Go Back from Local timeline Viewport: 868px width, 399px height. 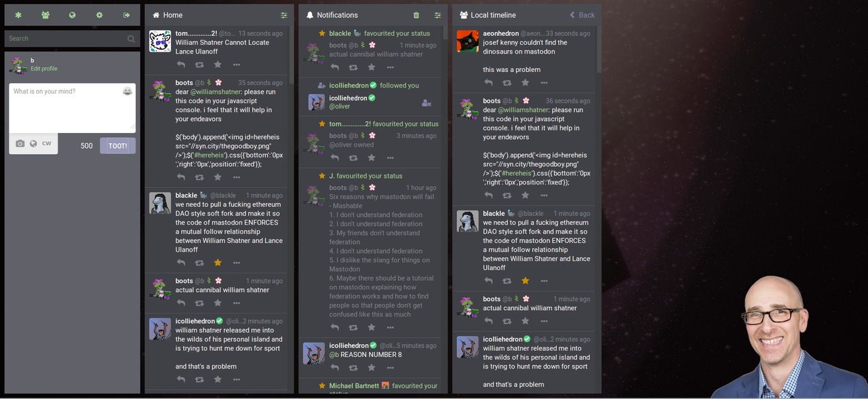(x=582, y=15)
